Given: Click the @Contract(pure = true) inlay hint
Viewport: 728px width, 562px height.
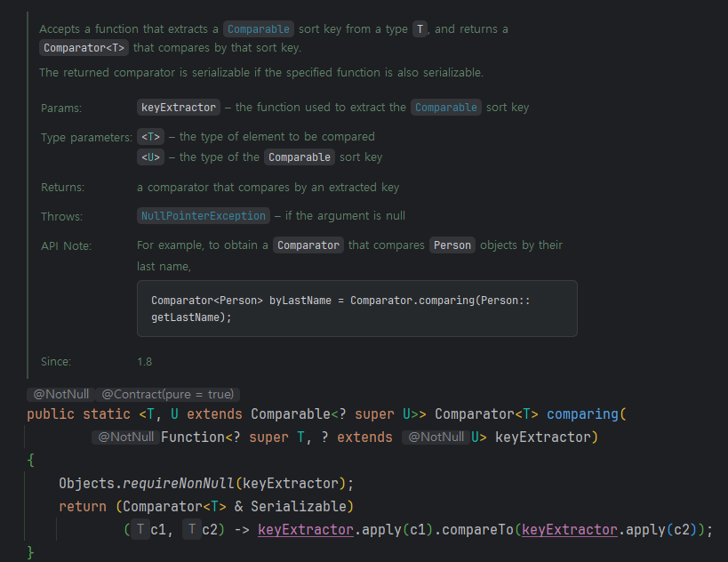Looking at the screenshot, I should (168, 394).
